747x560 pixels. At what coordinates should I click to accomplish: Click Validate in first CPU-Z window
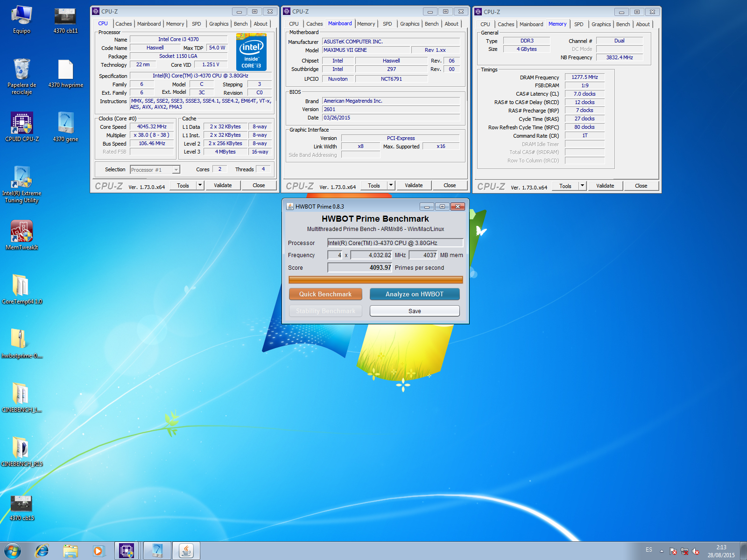(x=223, y=185)
